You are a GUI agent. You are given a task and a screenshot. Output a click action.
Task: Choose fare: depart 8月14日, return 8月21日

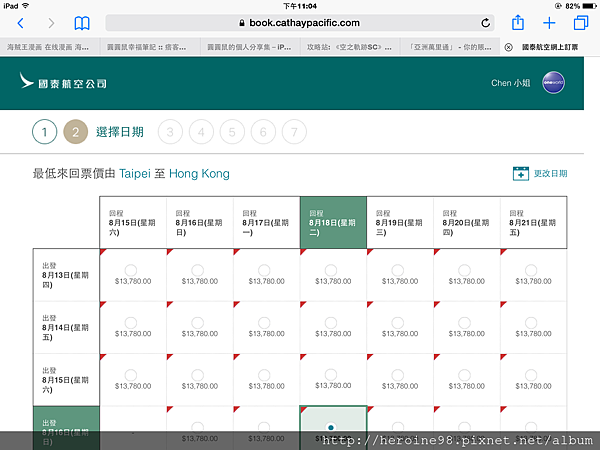point(531,323)
